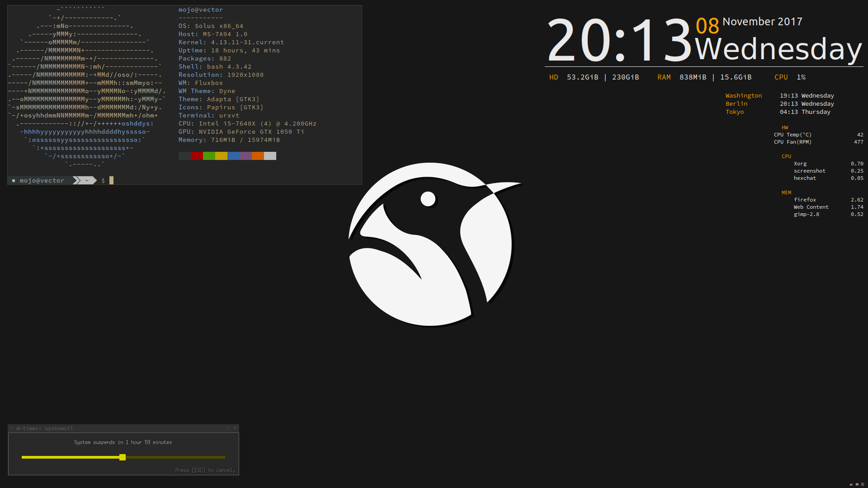Image resolution: width=868 pixels, height=488 pixels.
Task: Click the 'Kernel: 4.13.11-31.current' line
Action: click(231, 42)
